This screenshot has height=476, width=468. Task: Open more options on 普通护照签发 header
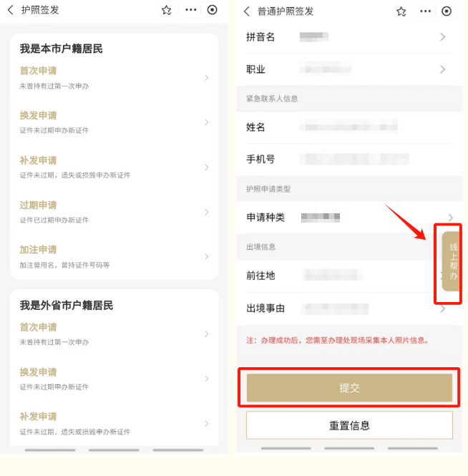(425, 11)
